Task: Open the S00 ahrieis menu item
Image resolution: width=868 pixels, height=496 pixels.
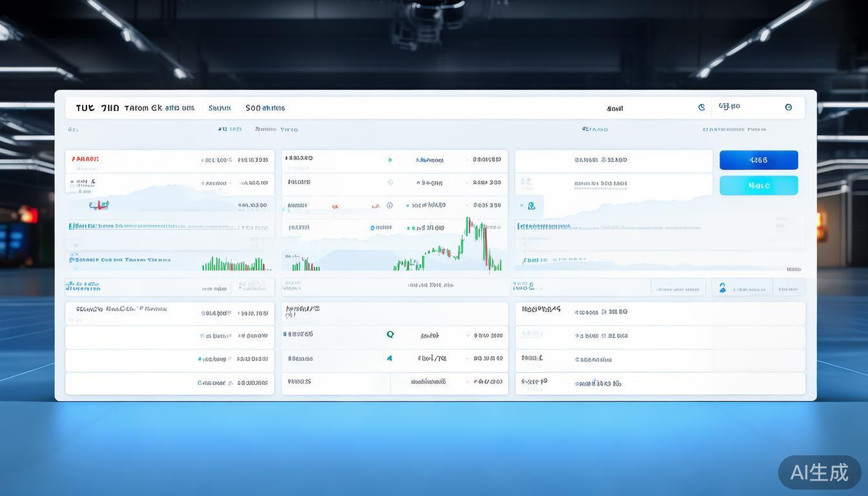Action: 265,108
